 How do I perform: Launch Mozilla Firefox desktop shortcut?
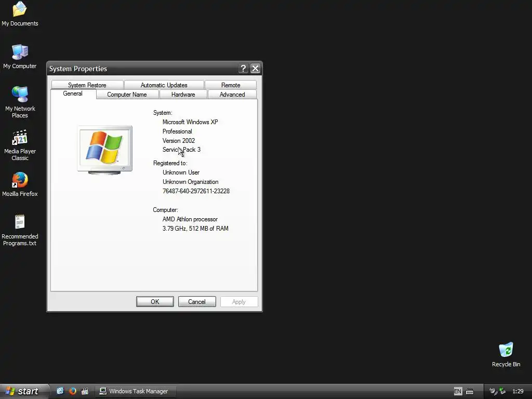20,184
